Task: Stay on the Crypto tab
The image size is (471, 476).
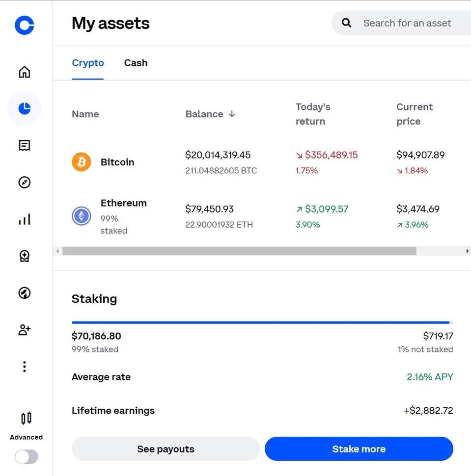Action: click(88, 63)
